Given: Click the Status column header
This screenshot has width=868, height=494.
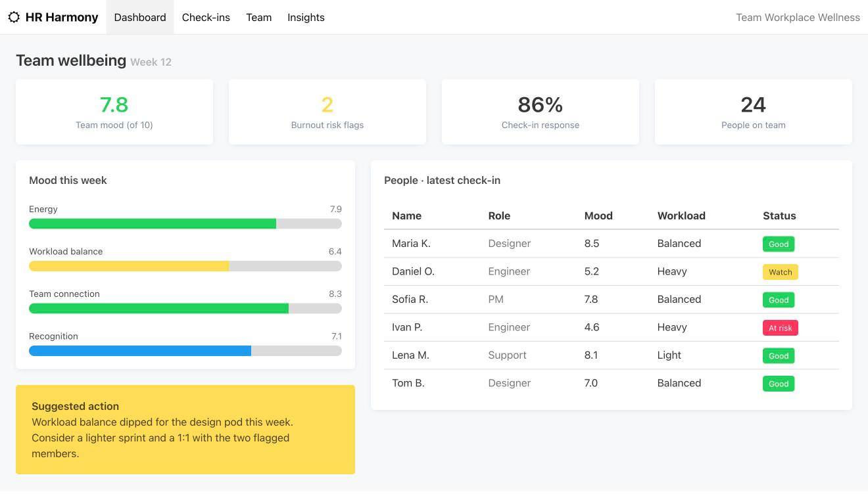Looking at the screenshot, I should (779, 215).
